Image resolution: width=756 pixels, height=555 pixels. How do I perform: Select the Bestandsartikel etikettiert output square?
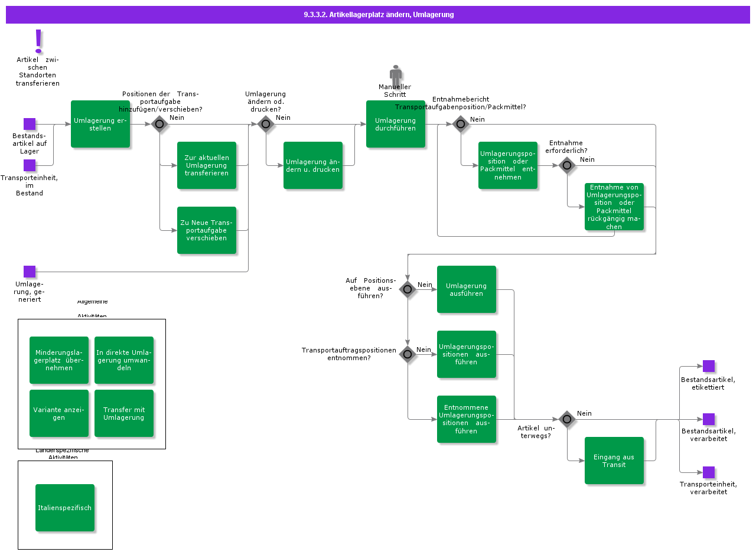pyautogui.click(x=708, y=365)
